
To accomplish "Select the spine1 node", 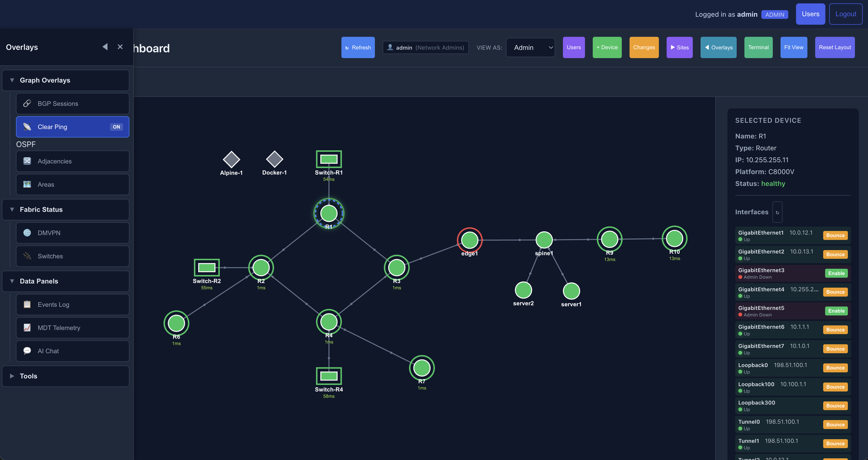I will coord(544,240).
